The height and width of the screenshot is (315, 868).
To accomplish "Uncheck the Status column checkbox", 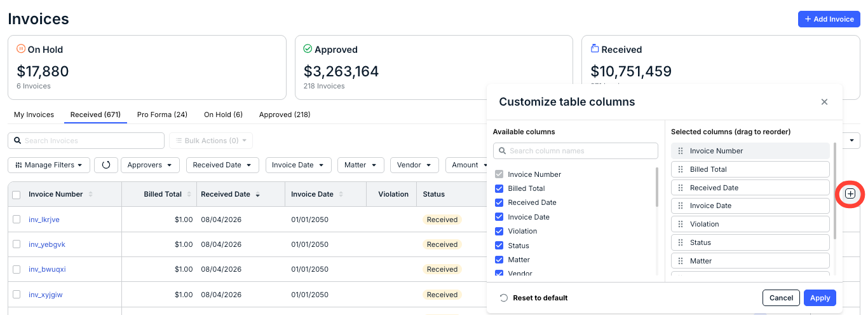I will pos(499,246).
